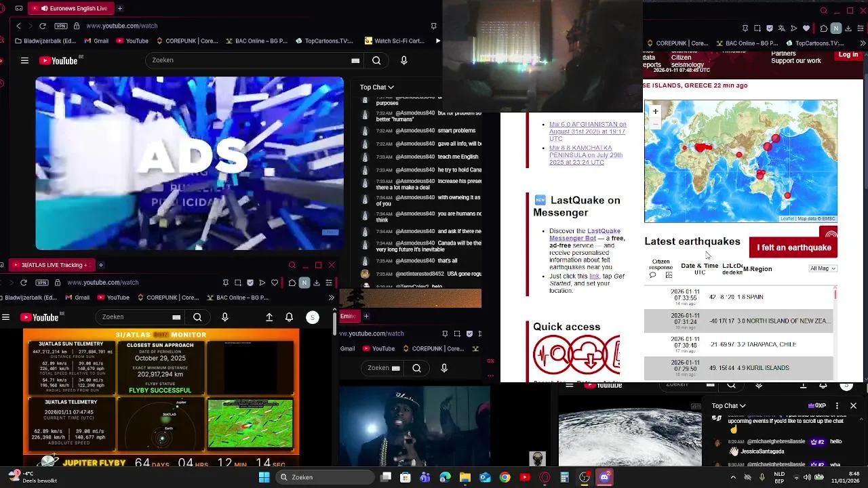Open COREPUNK bookmark in the 3I/ATLAS window

(167, 298)
